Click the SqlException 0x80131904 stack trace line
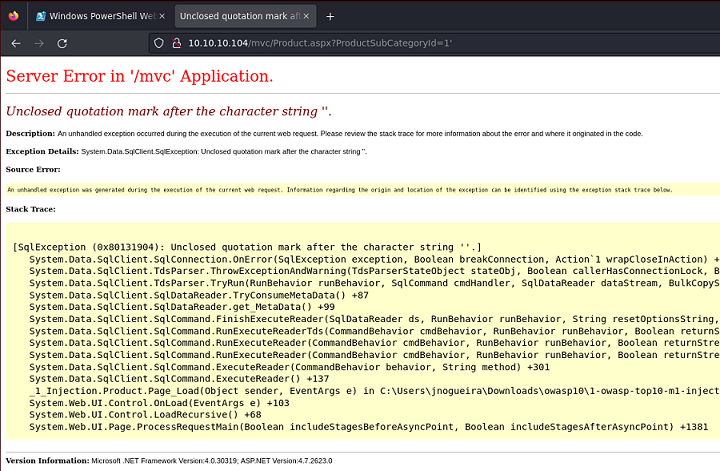This screenshot has height=471, width=720. [x=247, y=247]
